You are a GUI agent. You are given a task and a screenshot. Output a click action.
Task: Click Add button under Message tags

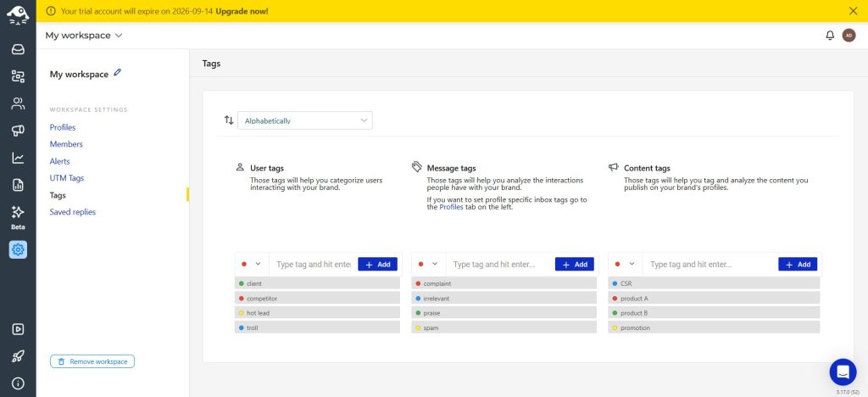(x=575, y=264)
